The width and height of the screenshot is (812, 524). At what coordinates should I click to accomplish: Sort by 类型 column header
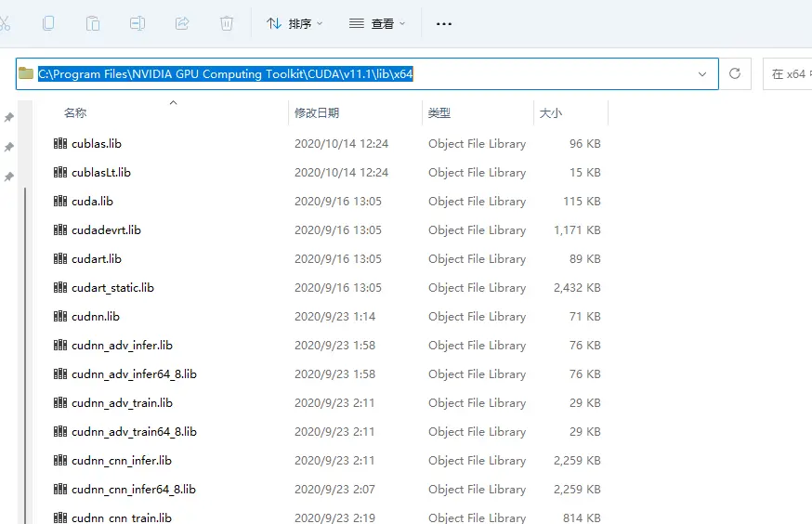(439, 112)
